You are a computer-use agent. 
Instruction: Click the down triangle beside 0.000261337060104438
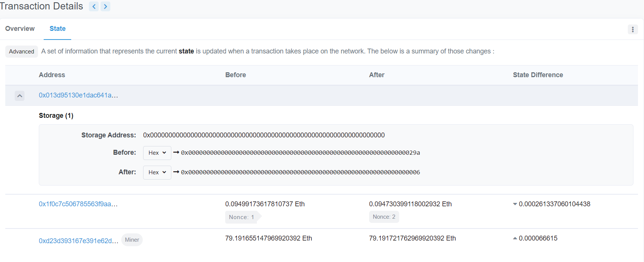coord(515,204)
